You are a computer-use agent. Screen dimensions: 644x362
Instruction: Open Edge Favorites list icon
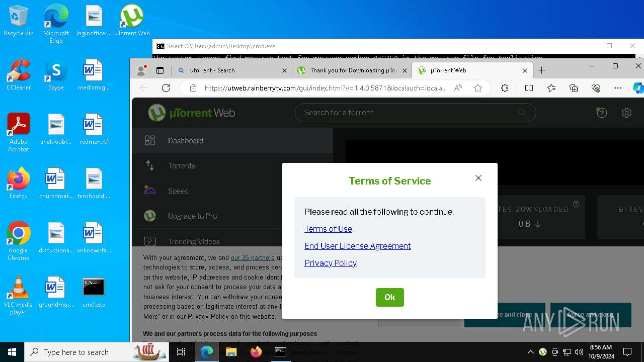coord(551,88)
